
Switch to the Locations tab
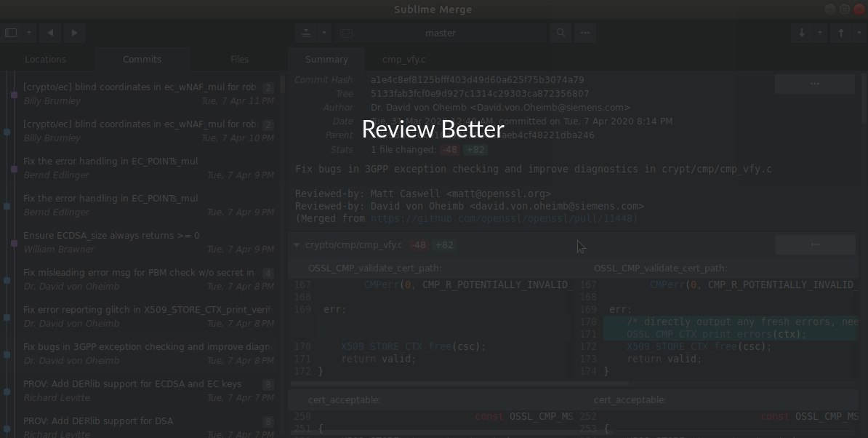pos(45,59)
